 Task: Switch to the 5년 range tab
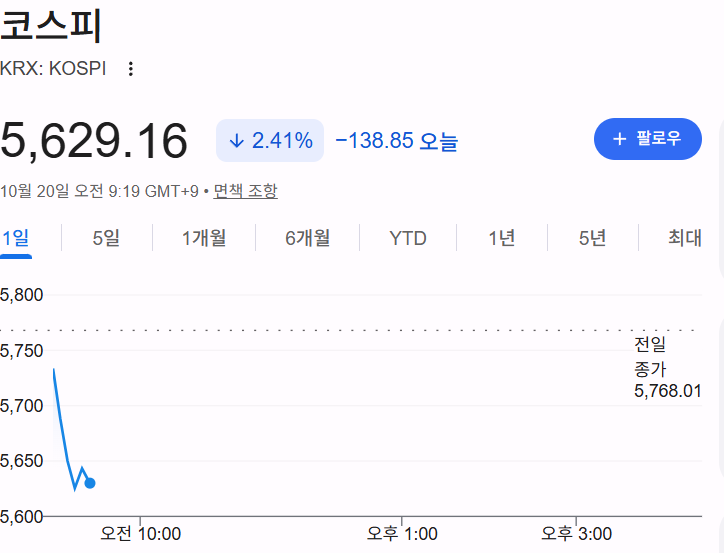[x=592, y=238]
